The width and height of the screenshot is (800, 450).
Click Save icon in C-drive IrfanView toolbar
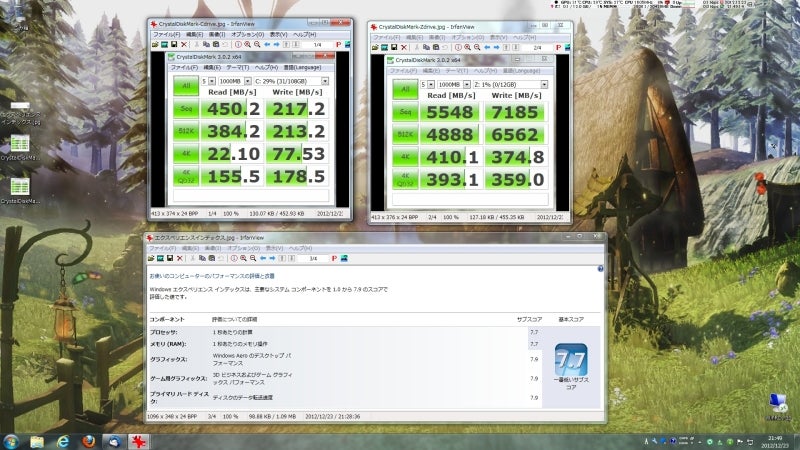coord(174,45)
